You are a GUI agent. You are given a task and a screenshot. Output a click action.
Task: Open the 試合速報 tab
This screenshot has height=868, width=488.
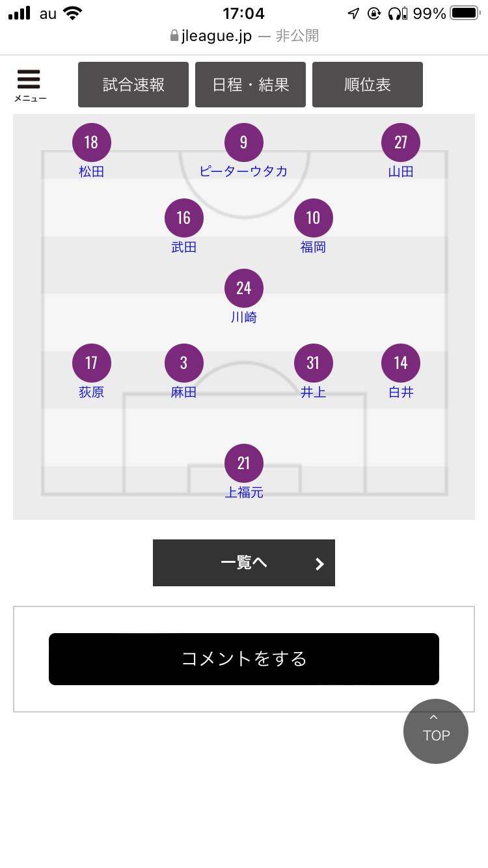click(x=133, y=85)
